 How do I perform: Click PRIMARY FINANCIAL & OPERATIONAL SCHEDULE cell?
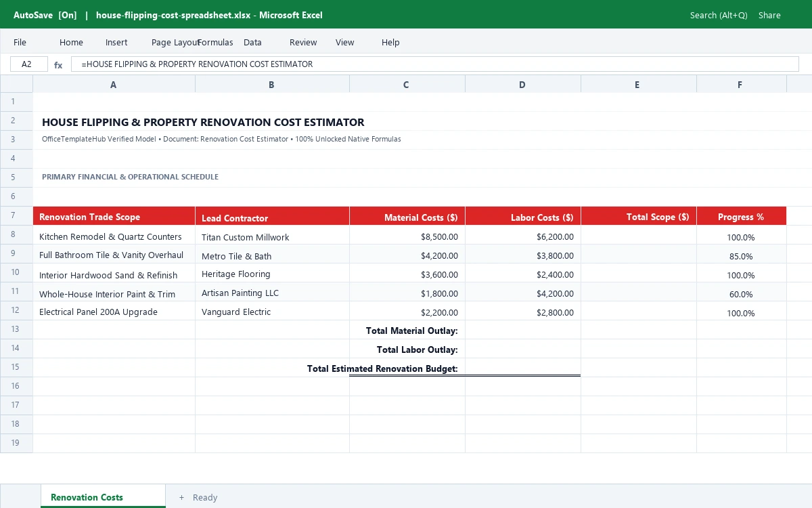click(x=130, y=177)
